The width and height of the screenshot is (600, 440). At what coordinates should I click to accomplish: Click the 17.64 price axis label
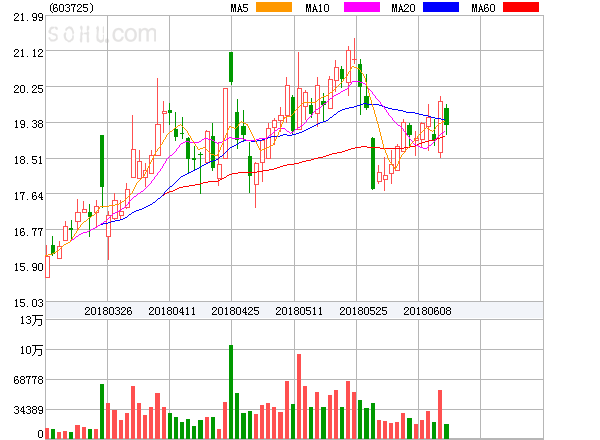click(x=28, y=196)
